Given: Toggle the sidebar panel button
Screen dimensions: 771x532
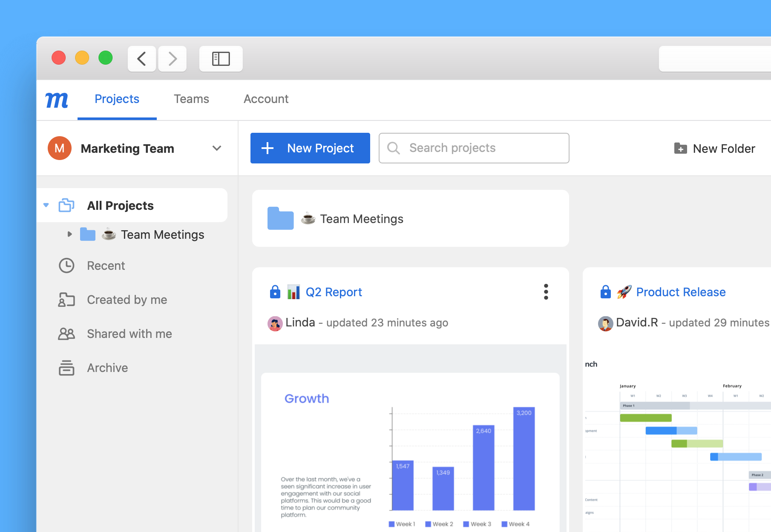Looking at the screenshot, I should pos(221,59).
